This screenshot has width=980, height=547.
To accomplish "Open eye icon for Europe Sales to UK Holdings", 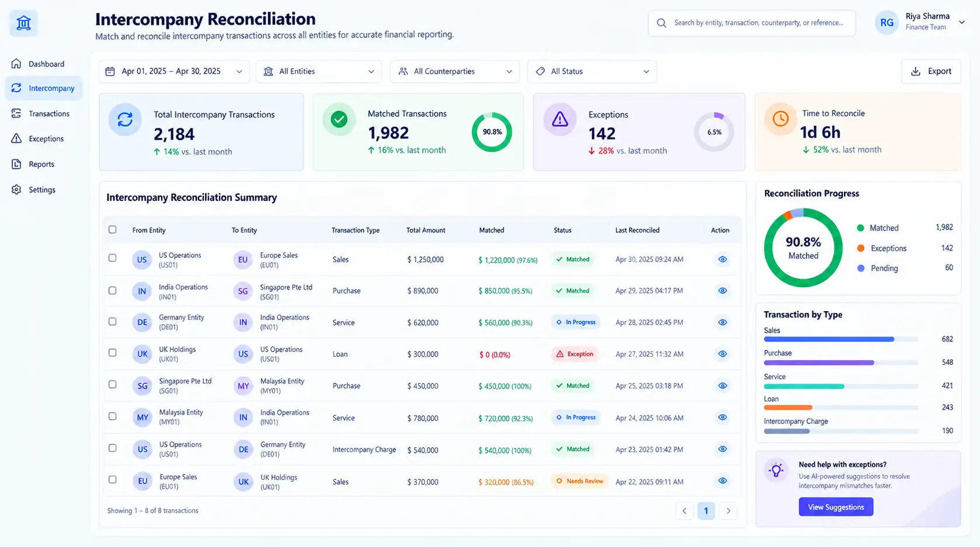I will click(x=722, y=481).
